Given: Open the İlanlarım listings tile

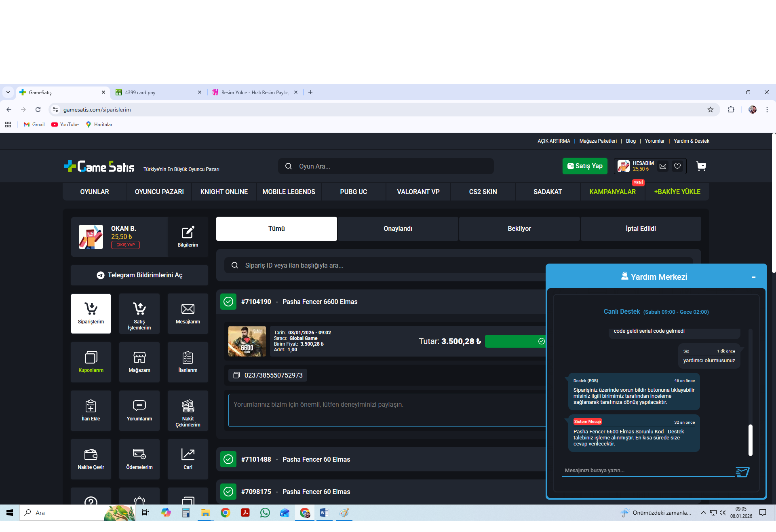Looking at the screenshot, I should coord(188,362).
